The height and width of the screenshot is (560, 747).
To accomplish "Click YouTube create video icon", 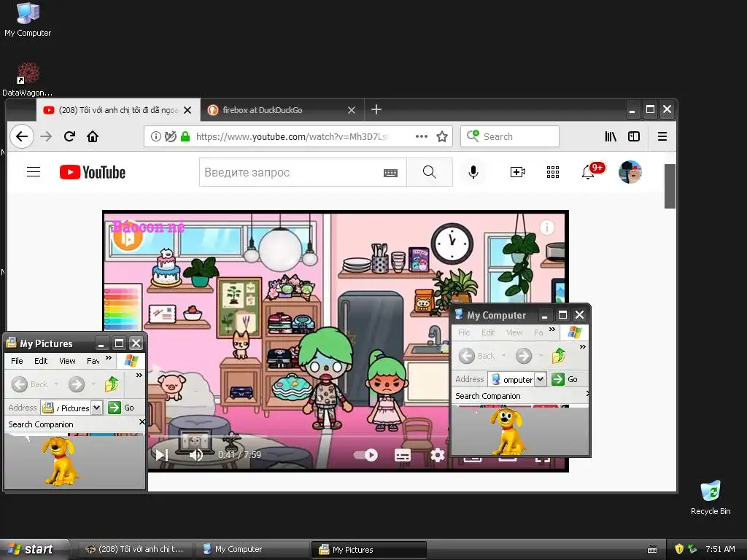I will click(x=517, y=172).
